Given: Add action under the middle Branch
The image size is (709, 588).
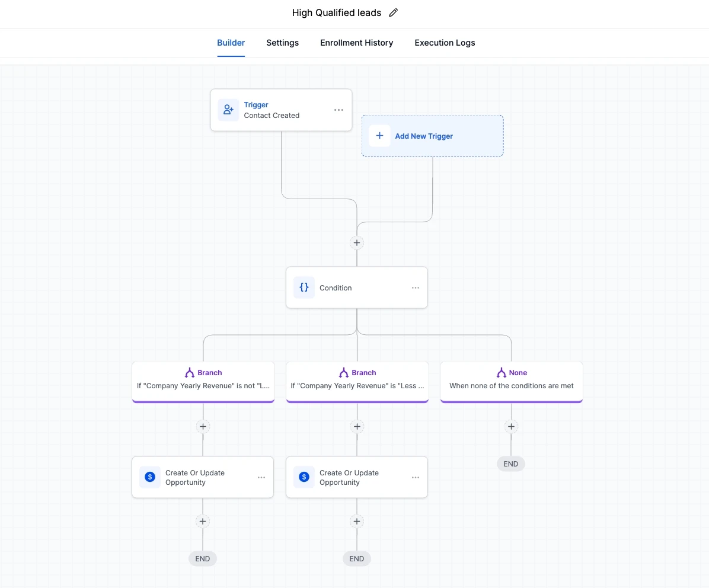Looking at the screenshot, I should 357,426.
